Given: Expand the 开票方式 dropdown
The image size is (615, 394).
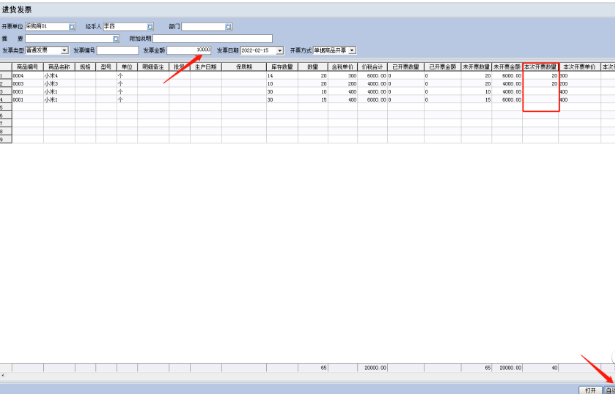Looking at the screenshot, I should 352,51.
